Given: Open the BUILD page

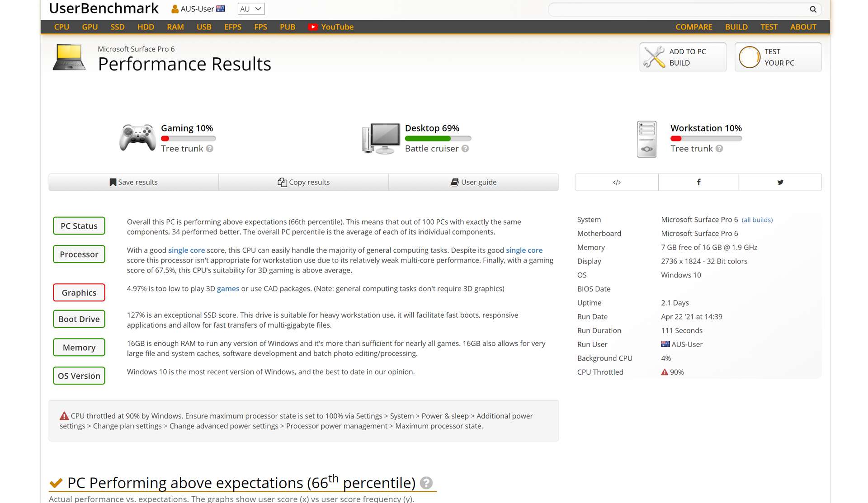Looking at the screenshot, I should point(736,27).
